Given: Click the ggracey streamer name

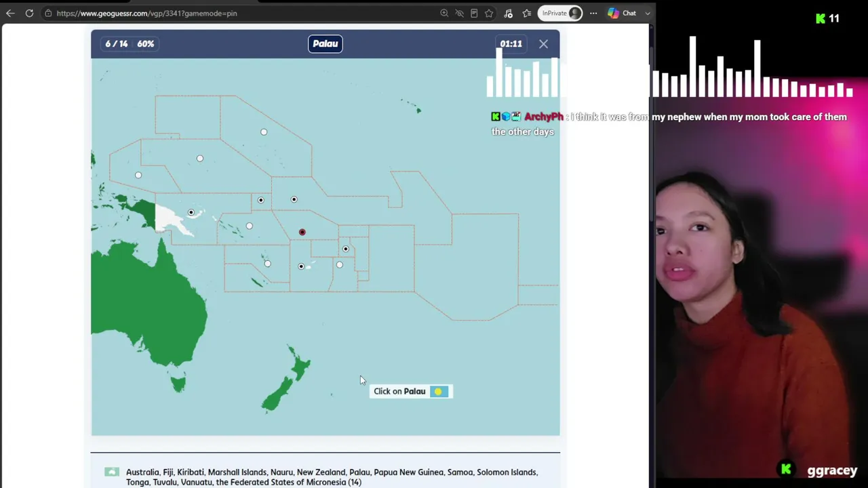Looking at the screenshot, I should [832, 470].
